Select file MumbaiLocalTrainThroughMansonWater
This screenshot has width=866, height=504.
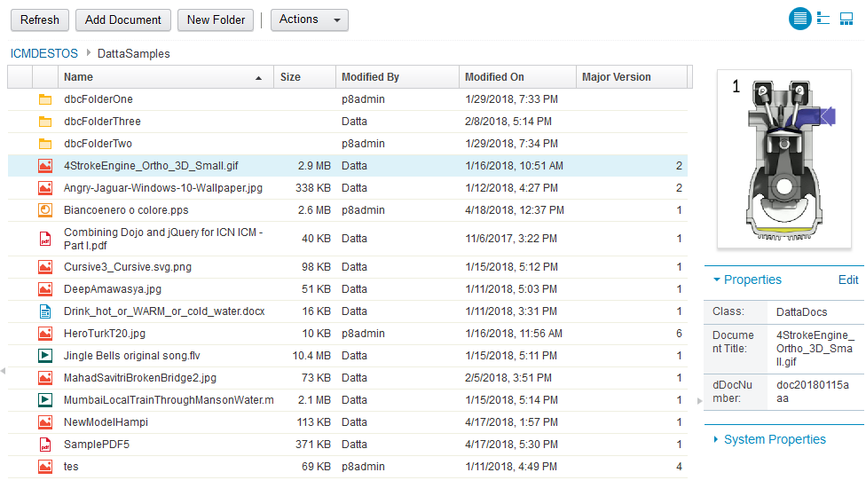pyautogui.click(x=169, y=399)
